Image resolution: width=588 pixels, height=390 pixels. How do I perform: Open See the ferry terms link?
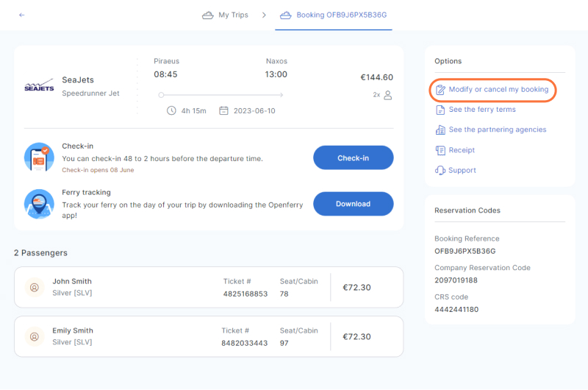(x=482, y=110)
